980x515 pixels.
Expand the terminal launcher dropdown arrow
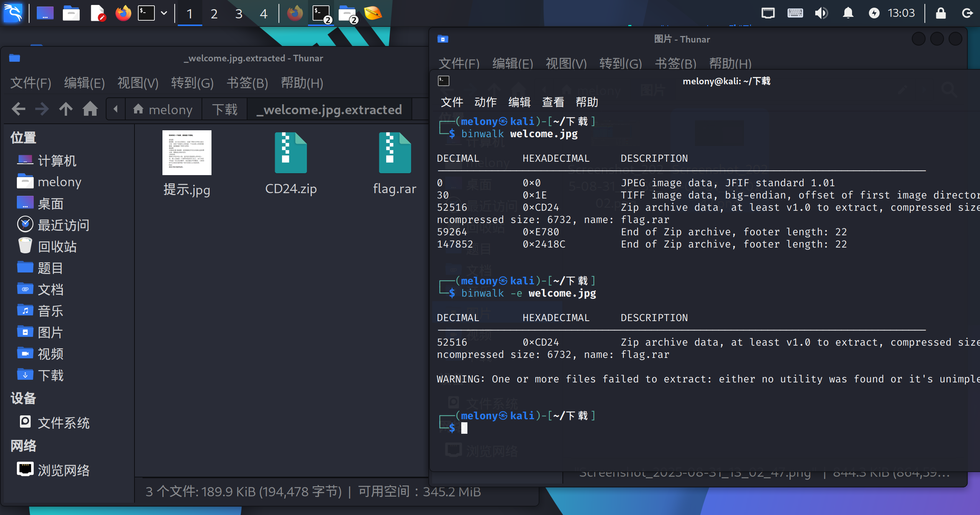[164, 13]
